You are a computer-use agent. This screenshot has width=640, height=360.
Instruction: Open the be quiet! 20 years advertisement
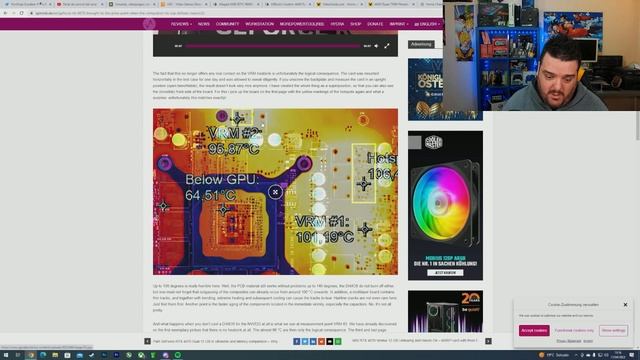pyautogui.click(x=445, y=311)
